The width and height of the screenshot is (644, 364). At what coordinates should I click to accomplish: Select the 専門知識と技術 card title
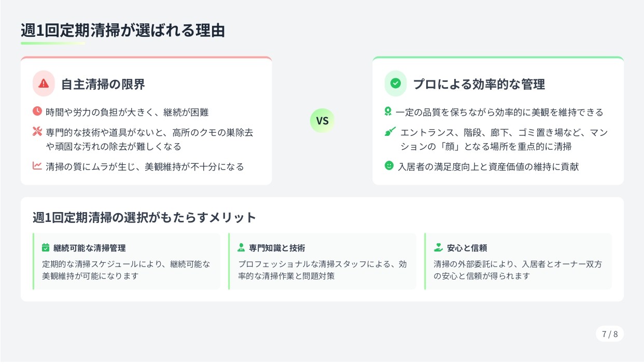[x=277, y=248]
